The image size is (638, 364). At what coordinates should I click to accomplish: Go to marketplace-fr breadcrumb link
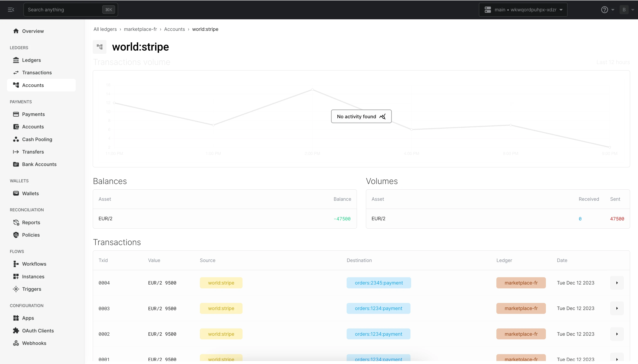140,29
